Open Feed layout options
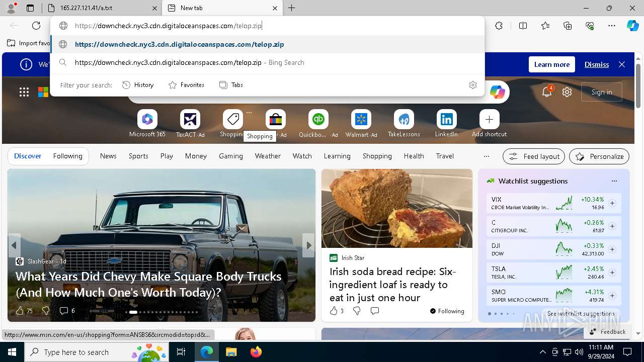Screen dimensions: 644x362 (x=534, y=156)
